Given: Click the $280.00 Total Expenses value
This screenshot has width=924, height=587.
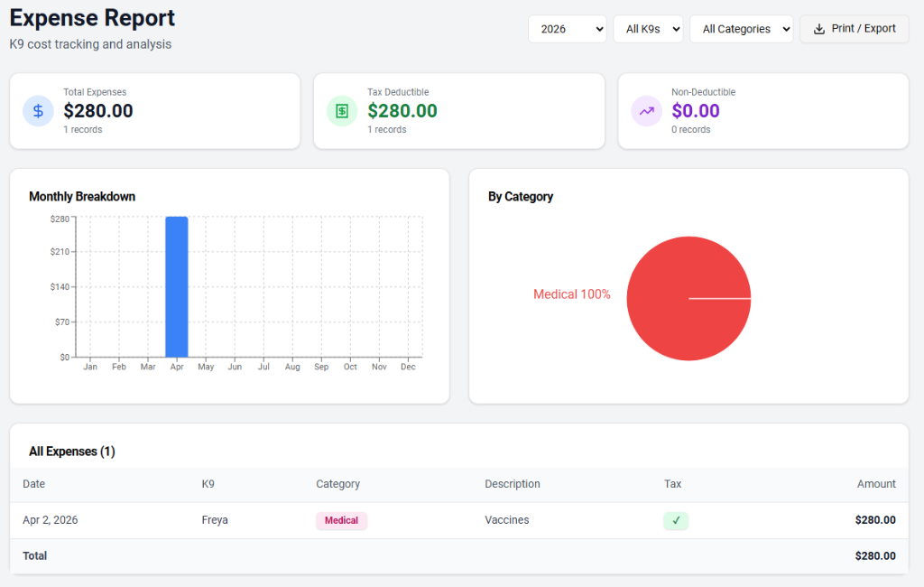Looking at the screenshot, I should 98,111.
